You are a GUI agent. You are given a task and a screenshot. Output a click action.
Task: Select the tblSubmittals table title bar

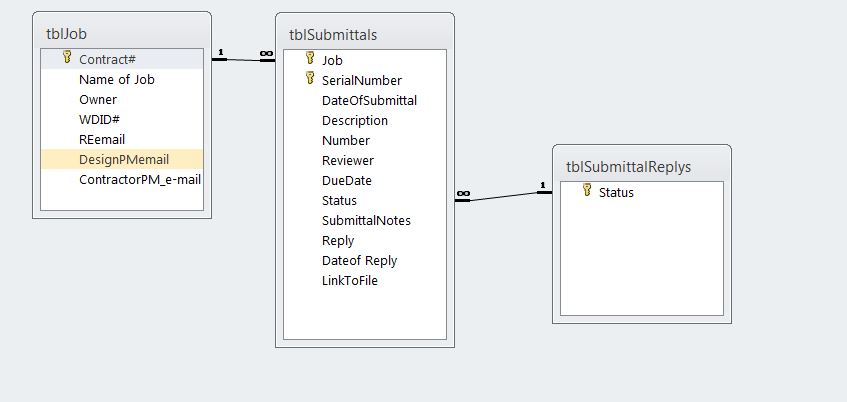click(x=365, y=34)
